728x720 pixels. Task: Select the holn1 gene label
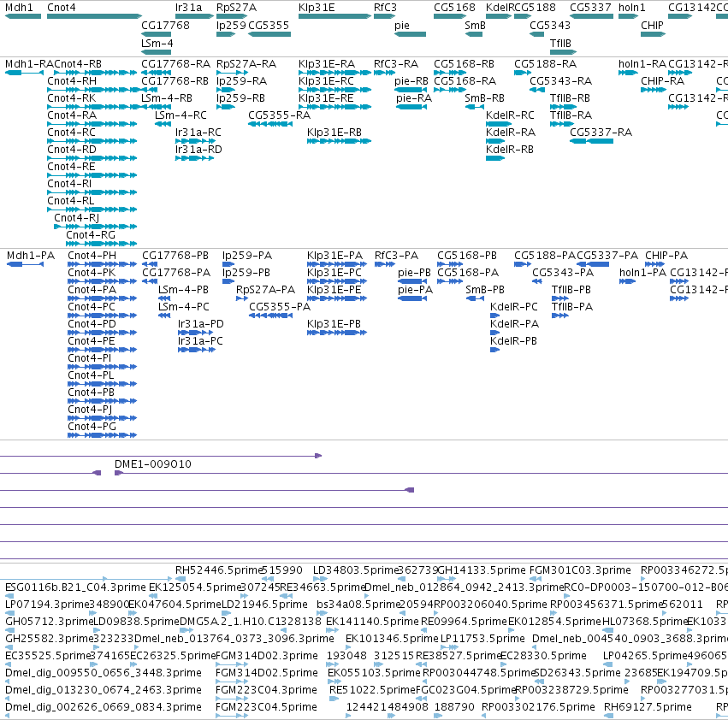click(632, 8)
